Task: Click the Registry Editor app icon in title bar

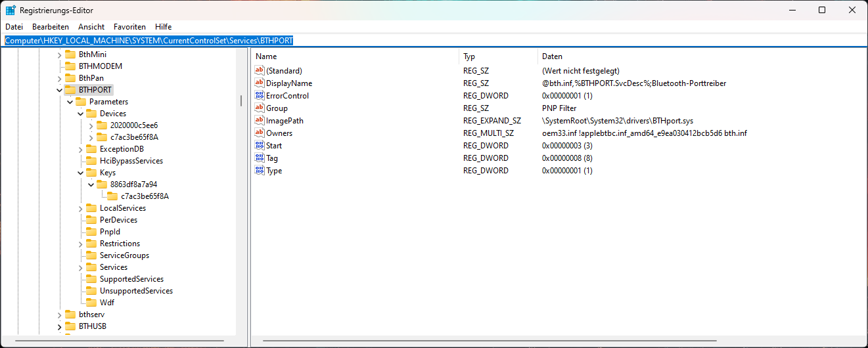Action: point(11,10)
